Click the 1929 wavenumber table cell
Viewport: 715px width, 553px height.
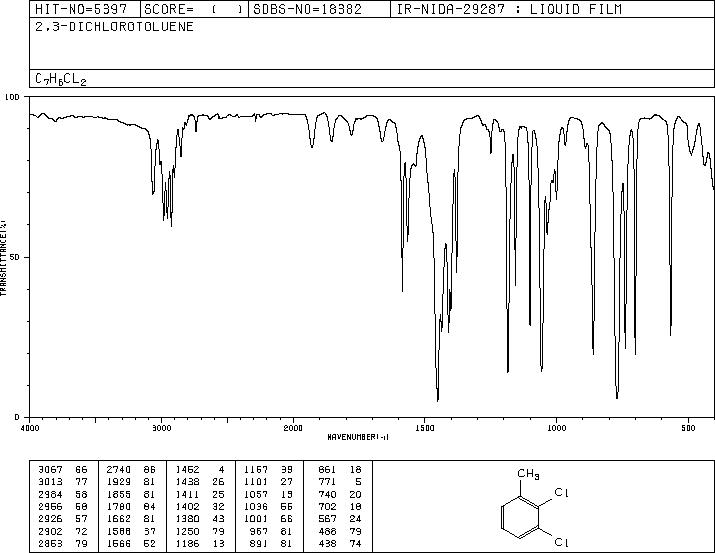(x=119, y=482)
